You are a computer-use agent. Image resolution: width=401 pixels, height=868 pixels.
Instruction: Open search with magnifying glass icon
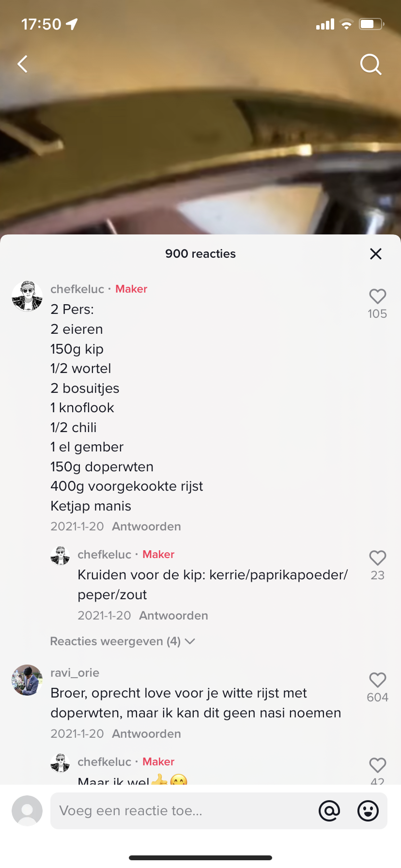(370, 64)
